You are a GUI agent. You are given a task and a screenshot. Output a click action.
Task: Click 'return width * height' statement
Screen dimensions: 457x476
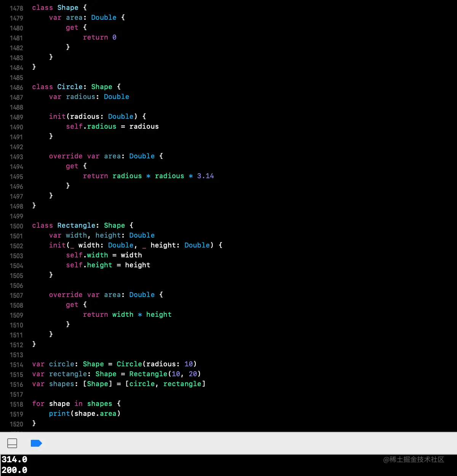coord(127,315)
